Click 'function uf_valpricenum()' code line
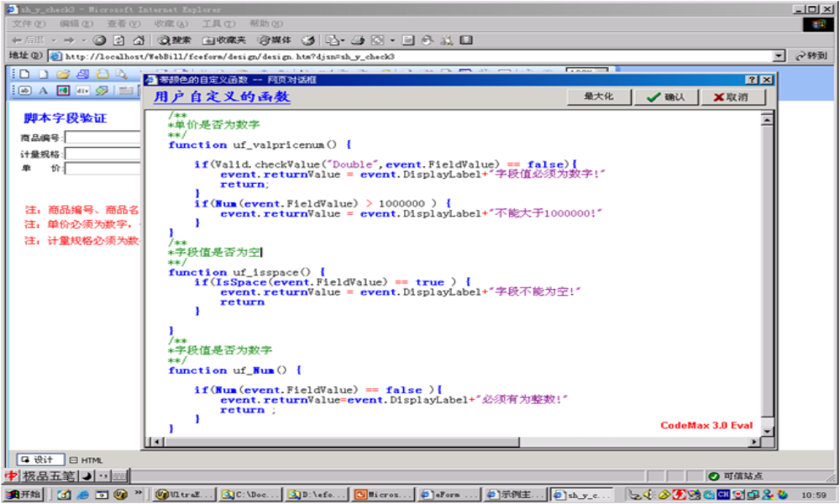This screenshot has height=504, width=840. (x=260, y=144)
